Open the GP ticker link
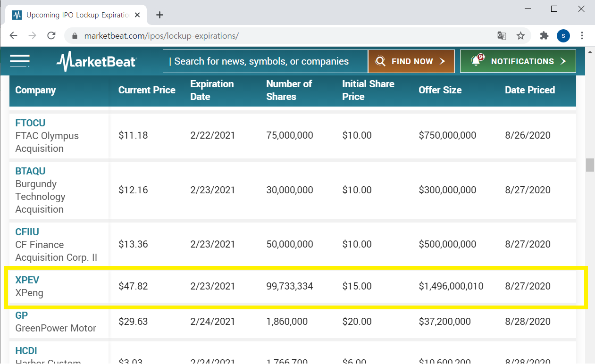Viewport: 595px width, 364px height. coord(21,315)
